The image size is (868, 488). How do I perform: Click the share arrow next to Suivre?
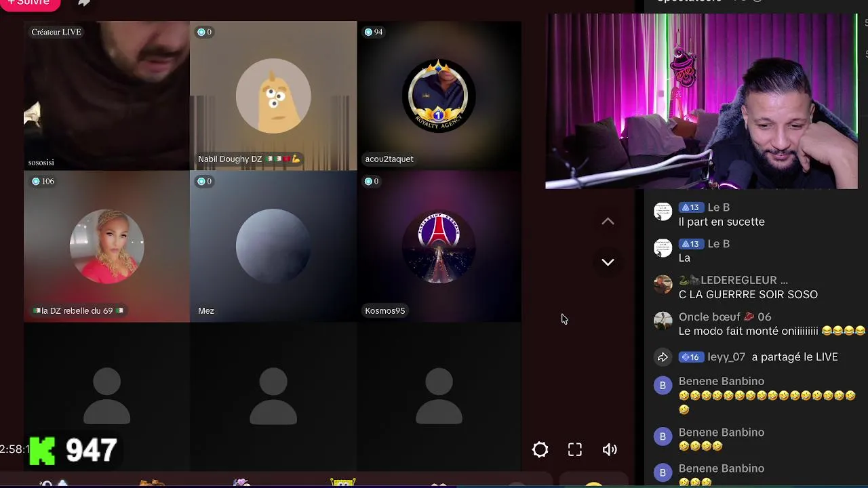(83, 3)
